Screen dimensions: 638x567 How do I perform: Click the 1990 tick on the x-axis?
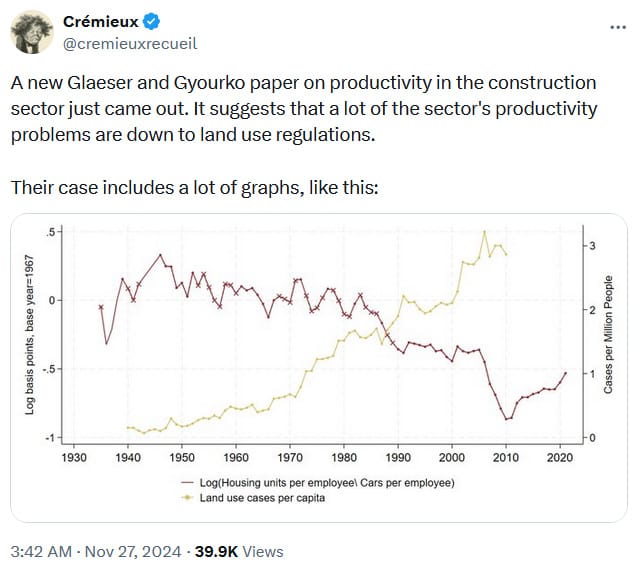coord(398,457)
